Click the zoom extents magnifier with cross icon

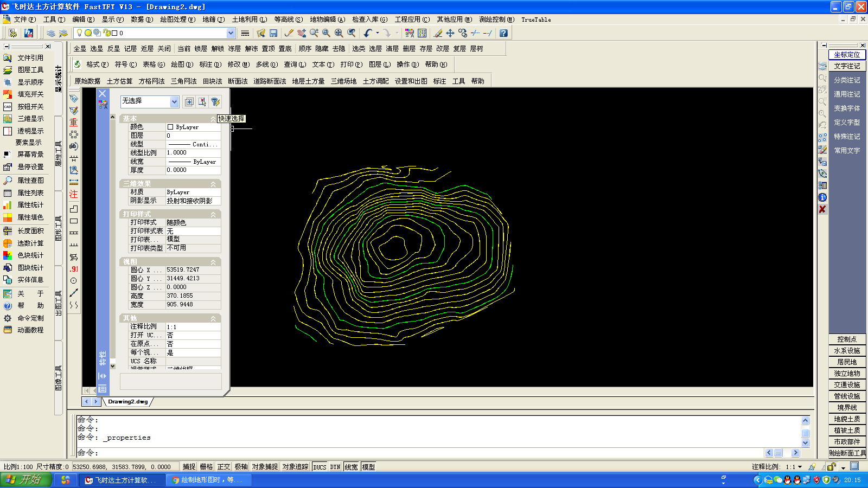[339, 33]
